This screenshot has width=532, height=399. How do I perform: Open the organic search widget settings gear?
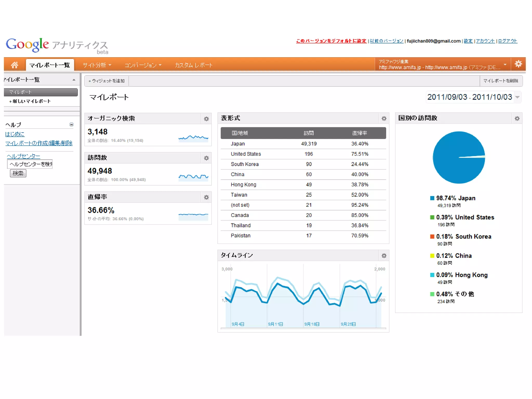tap(206, 119)
